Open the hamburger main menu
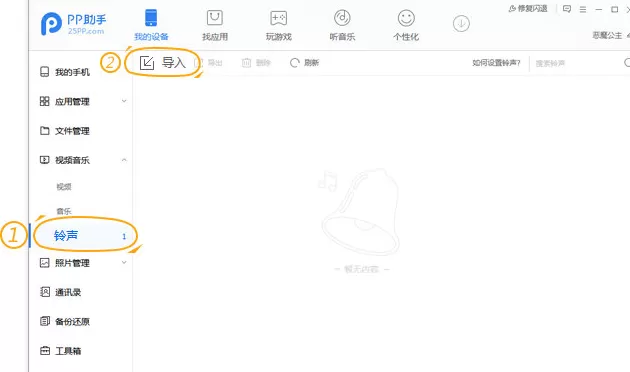Screen dimensions: 630x372 coord(583,9)
